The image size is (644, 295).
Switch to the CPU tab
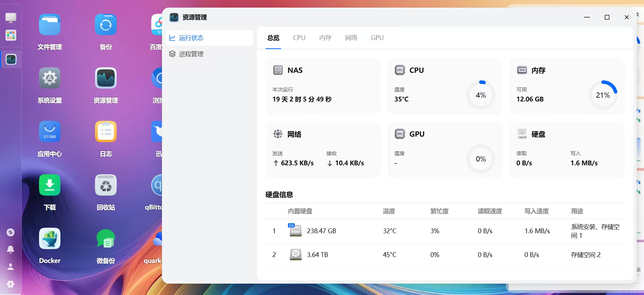coord(299,38)
